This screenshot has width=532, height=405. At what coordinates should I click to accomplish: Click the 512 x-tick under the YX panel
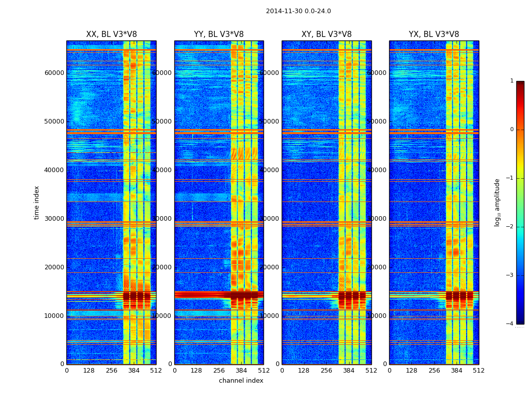[x=479, y=371]
